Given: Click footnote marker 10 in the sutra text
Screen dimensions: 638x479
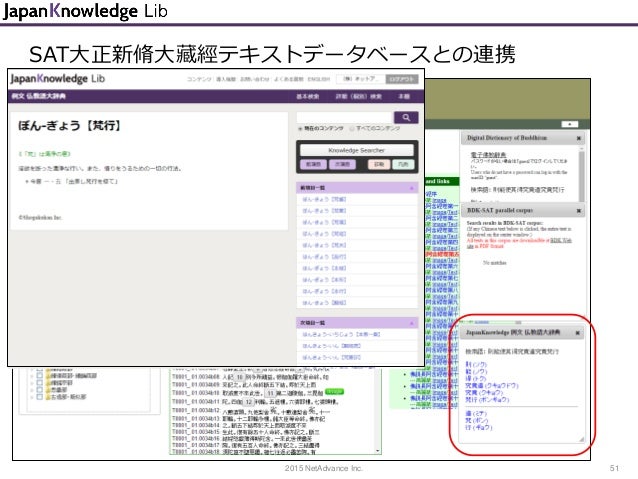Looking at the screenshot, I should [x=240, y=377].
